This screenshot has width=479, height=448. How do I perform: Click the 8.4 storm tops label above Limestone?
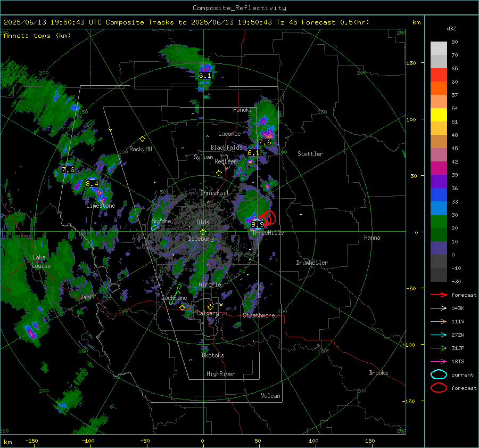tap(92, 183)
